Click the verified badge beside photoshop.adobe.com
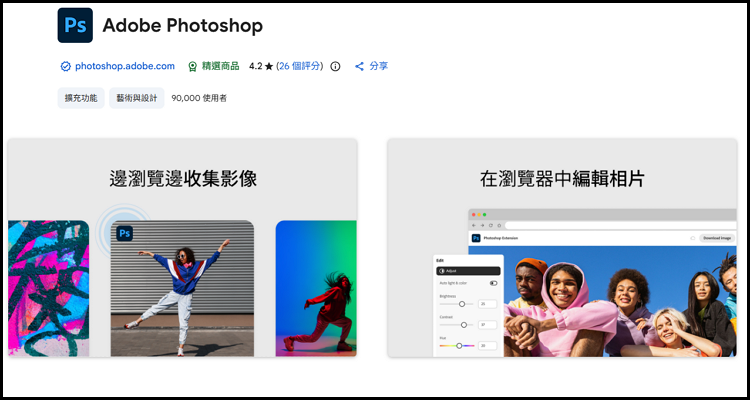The width and height of the screenshot is (750, 400). coord(66,67)
